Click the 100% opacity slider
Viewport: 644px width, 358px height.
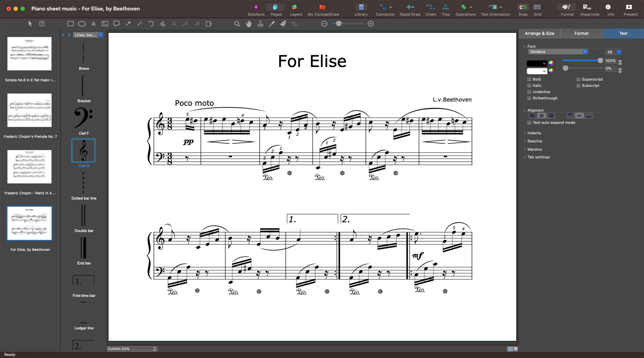tap(583, 61)
